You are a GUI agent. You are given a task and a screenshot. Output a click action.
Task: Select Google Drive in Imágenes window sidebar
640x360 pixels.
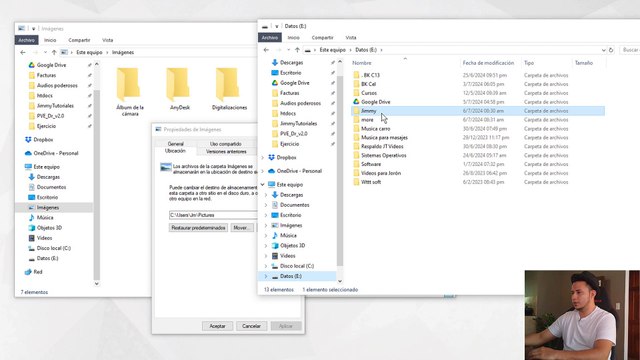(x=51, y=65)
